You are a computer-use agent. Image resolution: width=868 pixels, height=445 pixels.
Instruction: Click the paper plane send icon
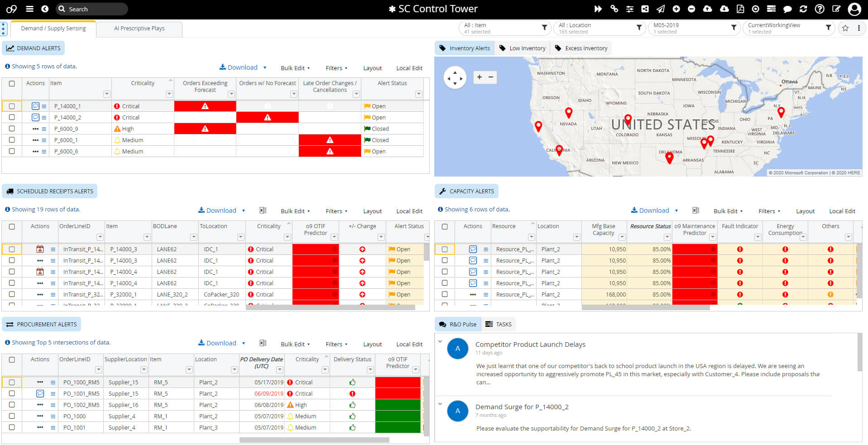[661, 9]
